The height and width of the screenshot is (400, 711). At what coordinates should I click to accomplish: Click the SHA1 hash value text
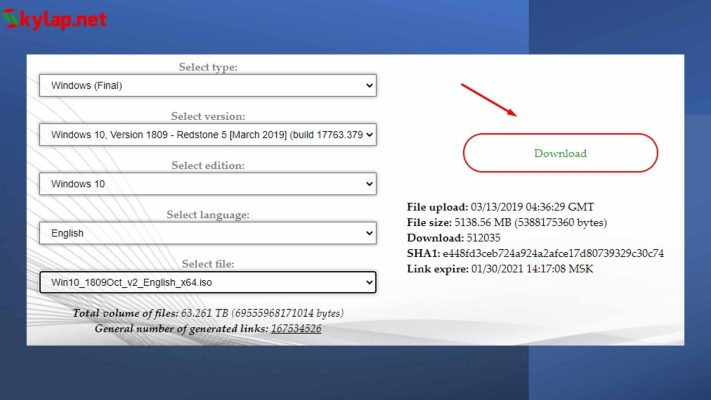pos(553,253)
